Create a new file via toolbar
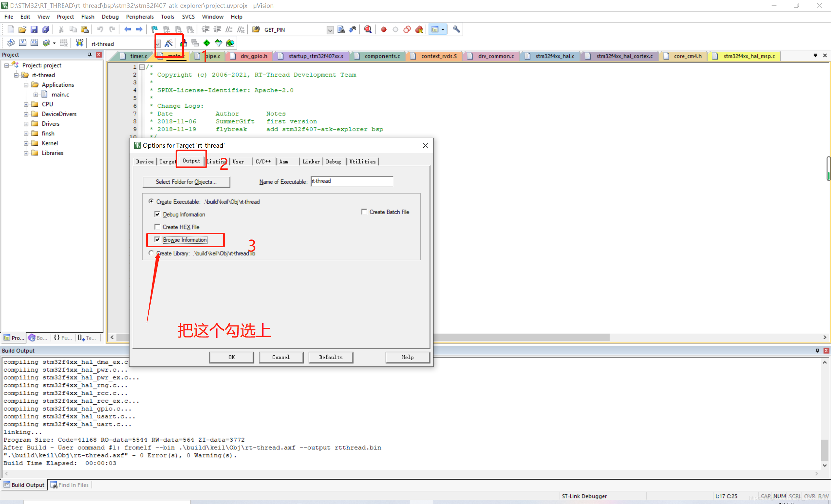Image resolution: width=831 pixels, height=504 pixels. tap(11, 29)
